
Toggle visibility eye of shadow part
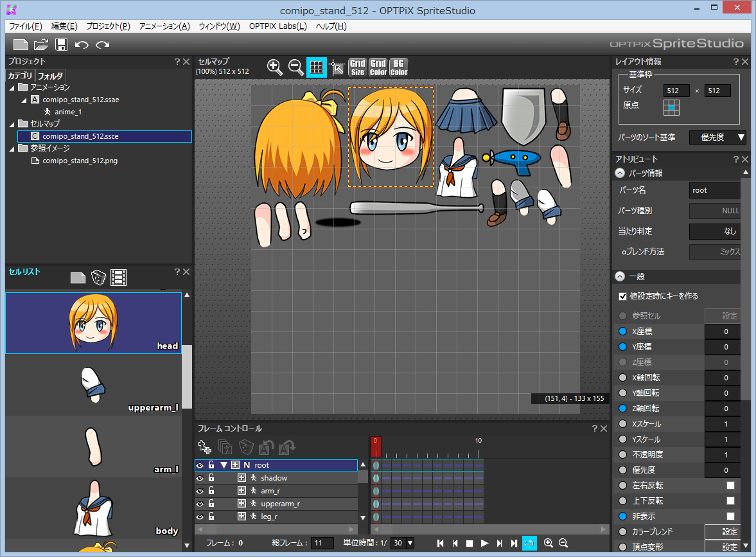tap(200, 479)
